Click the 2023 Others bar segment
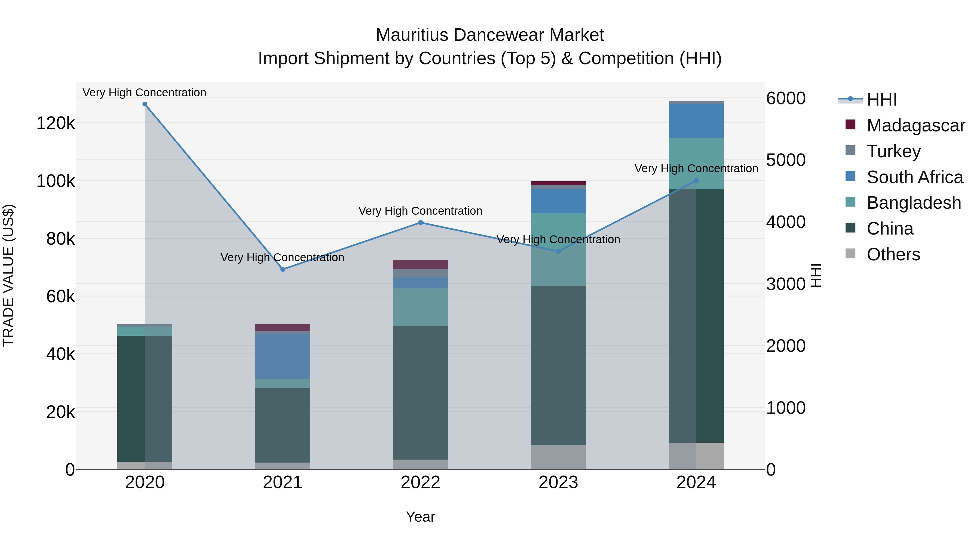This screenshot has height=551, width=980. pyautogui.click(x=559, y=457)
